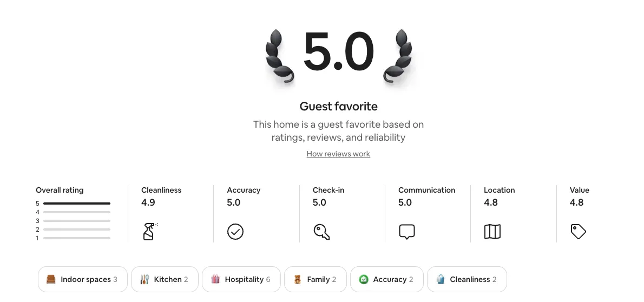The height and width of the screenshot is (302, 644).
Task: Select the Cleanliness tag chip
Action: click(467, 279)
